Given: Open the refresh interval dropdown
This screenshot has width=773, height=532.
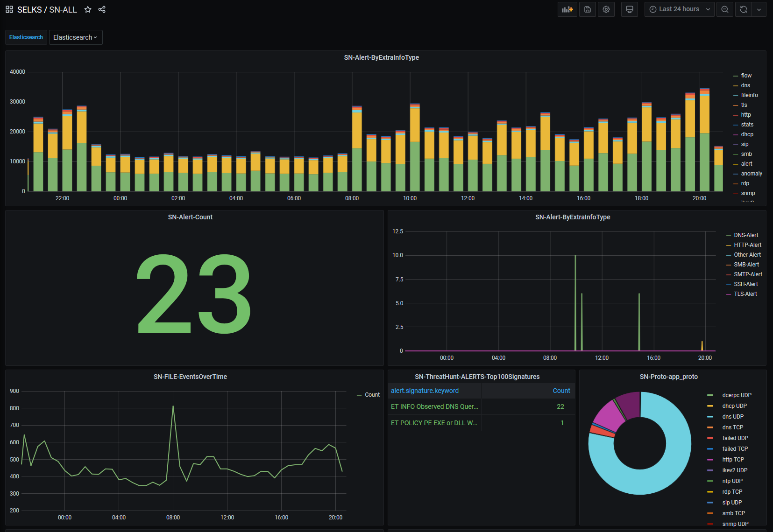Looking at the screenshot, I should (x=759, y=9).
